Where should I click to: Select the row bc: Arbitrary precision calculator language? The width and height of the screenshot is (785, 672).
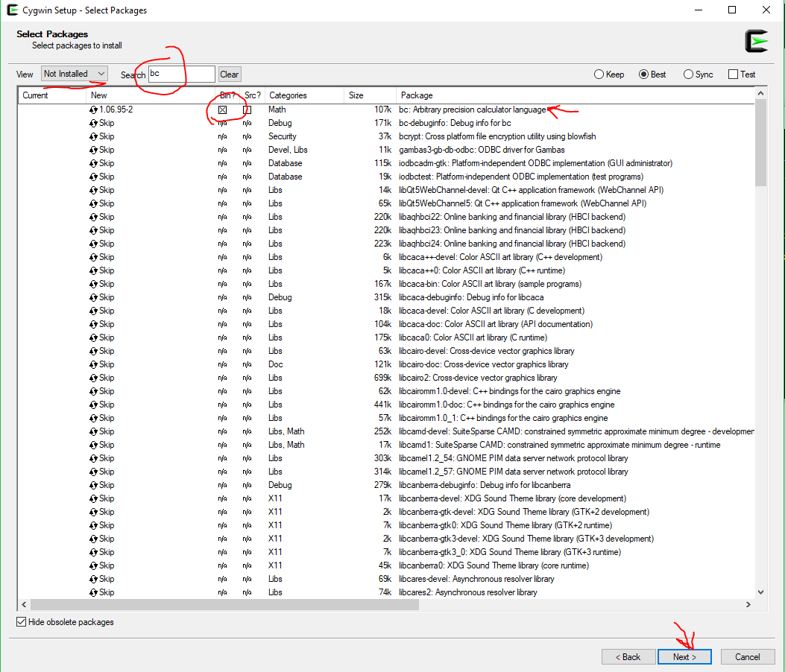(386, 110)
